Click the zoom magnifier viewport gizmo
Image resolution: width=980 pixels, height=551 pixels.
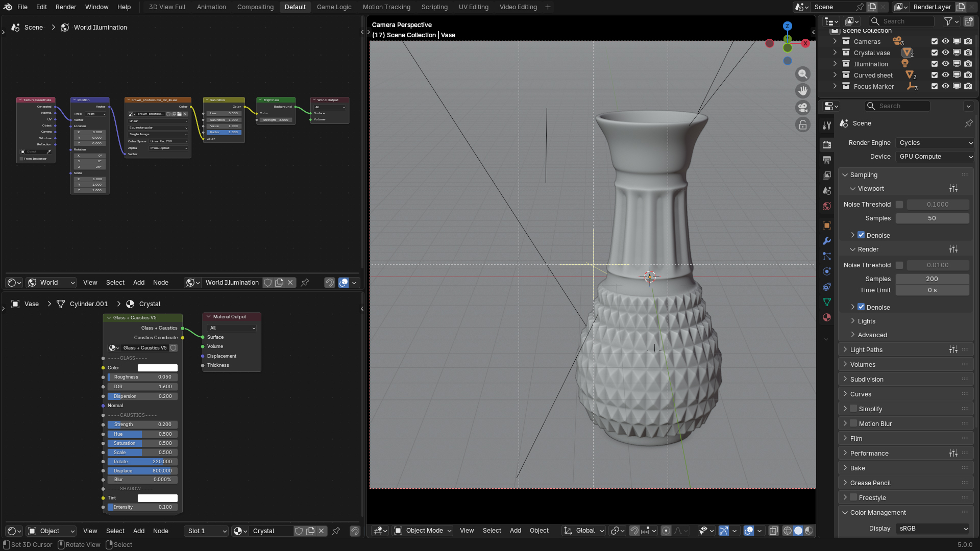(803, 74)
